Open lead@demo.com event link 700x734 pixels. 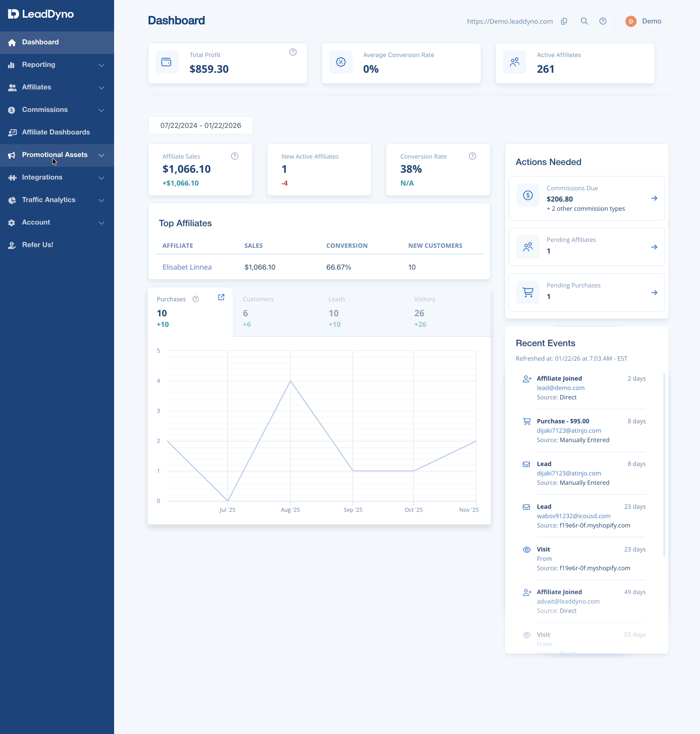click(560, 388)
